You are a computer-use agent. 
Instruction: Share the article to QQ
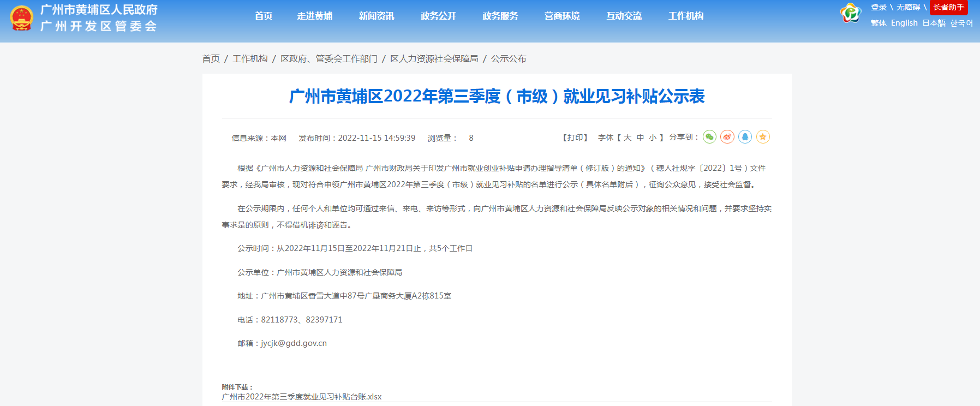click(745, 137)
